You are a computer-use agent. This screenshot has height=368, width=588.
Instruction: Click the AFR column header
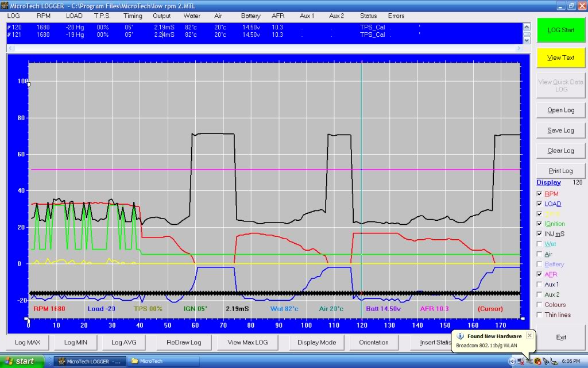coord(278,16)
